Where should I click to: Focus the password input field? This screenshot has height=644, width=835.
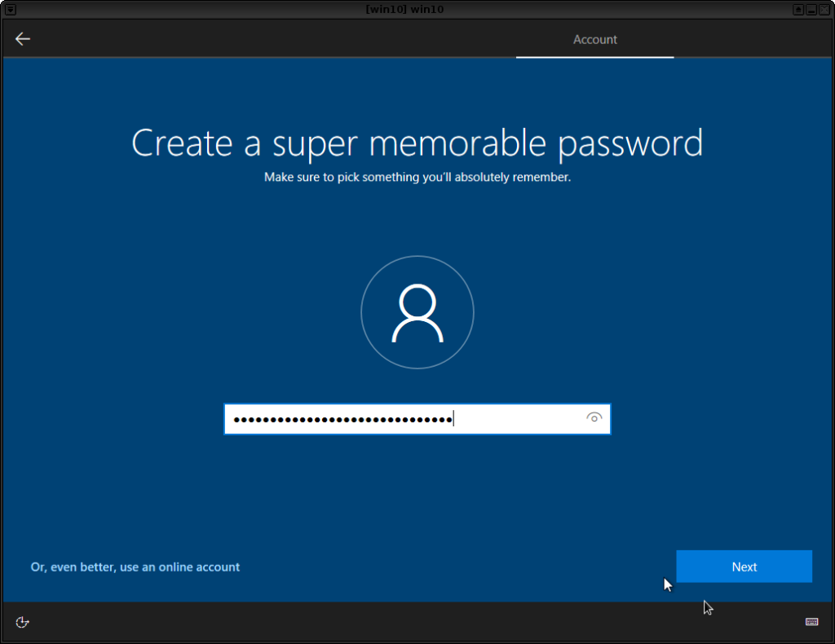[417, 419]
